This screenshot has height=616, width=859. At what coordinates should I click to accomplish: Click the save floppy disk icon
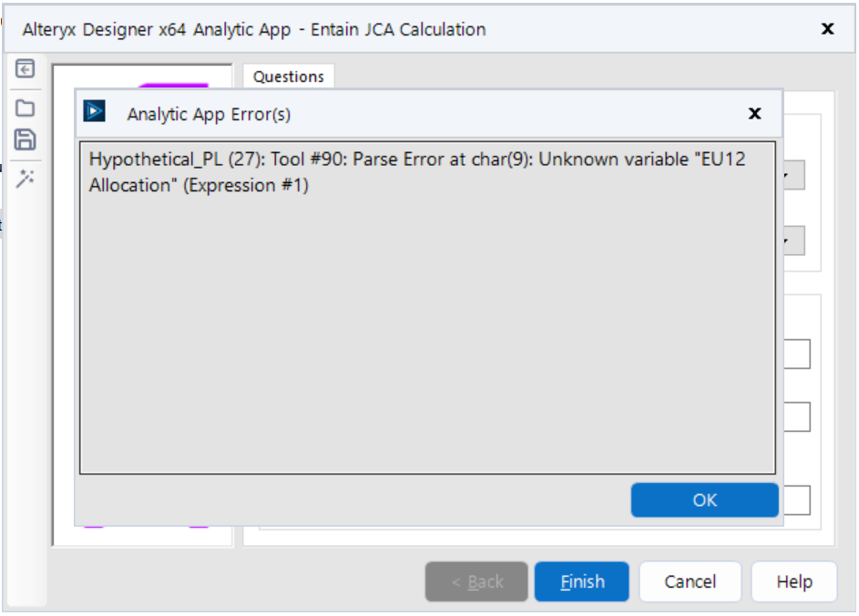pyautogui.click(x=26, y=139)
